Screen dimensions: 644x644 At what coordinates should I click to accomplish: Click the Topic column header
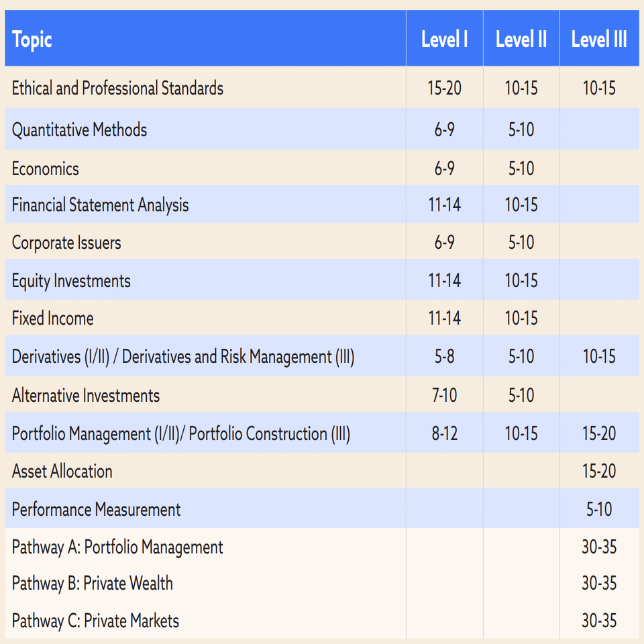tap(30, 39)
